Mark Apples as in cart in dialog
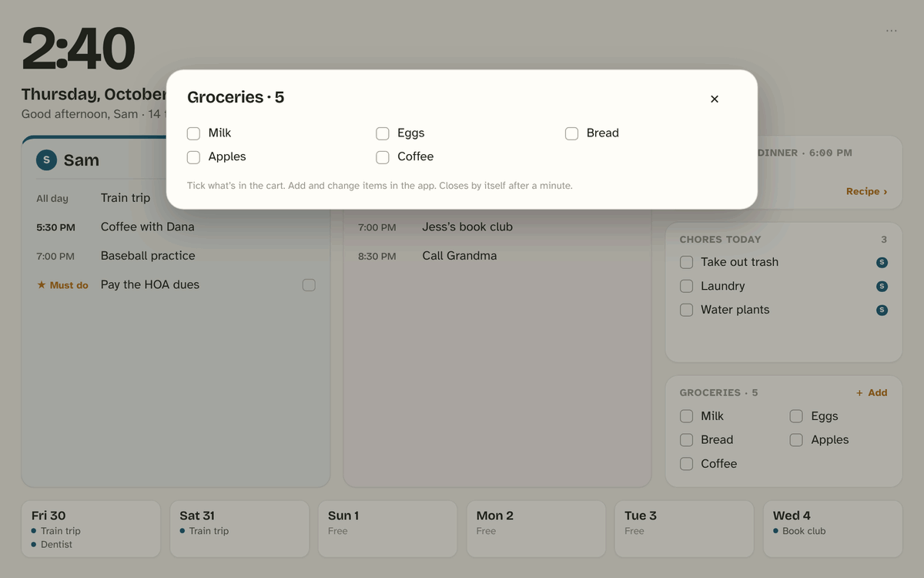The height and width of the screenshot is (578, 924). point(193,157)
